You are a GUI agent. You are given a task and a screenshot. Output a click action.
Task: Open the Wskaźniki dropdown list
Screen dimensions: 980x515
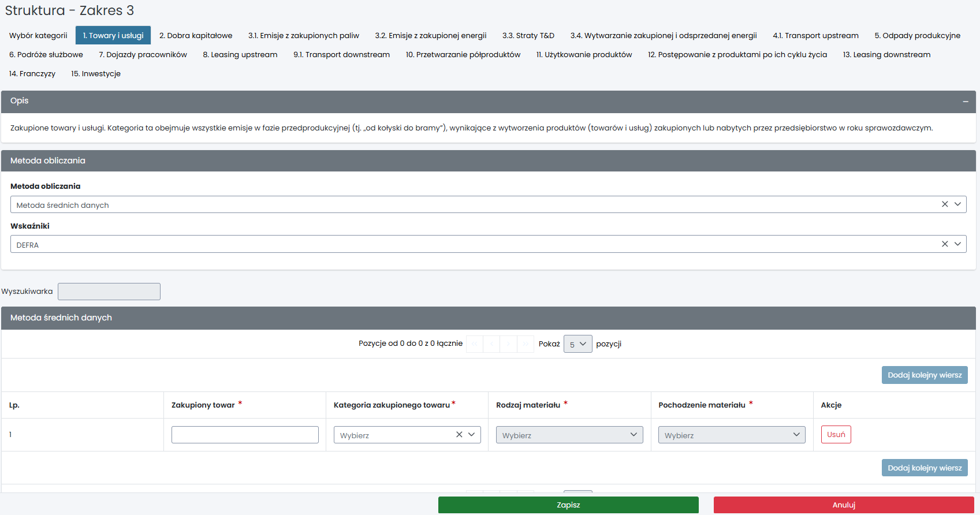tap(957, 244)
